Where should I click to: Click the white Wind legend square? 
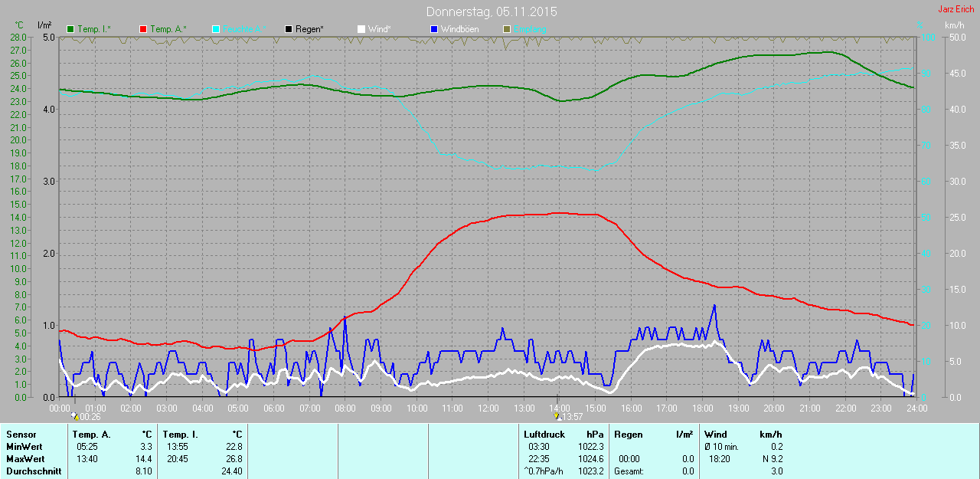[x=361, y=29]
